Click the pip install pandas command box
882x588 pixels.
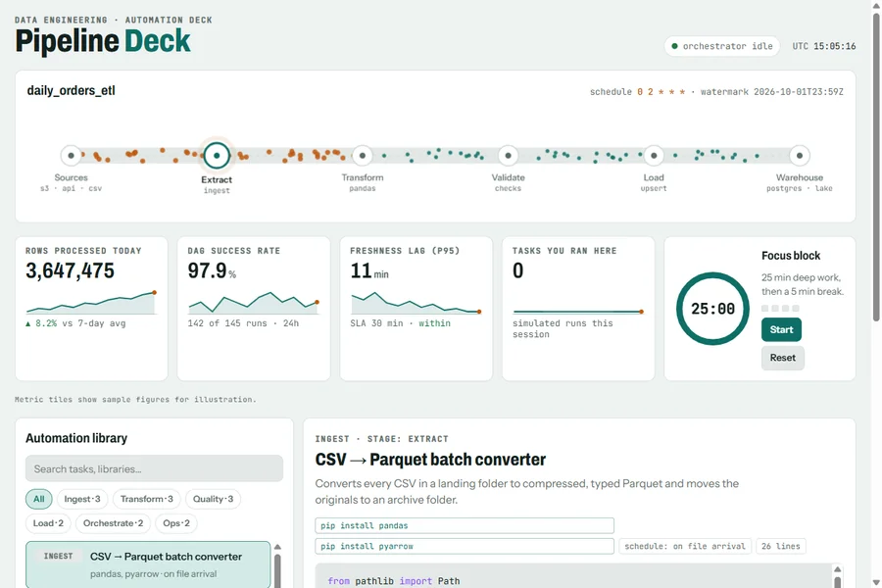[465, 525]
